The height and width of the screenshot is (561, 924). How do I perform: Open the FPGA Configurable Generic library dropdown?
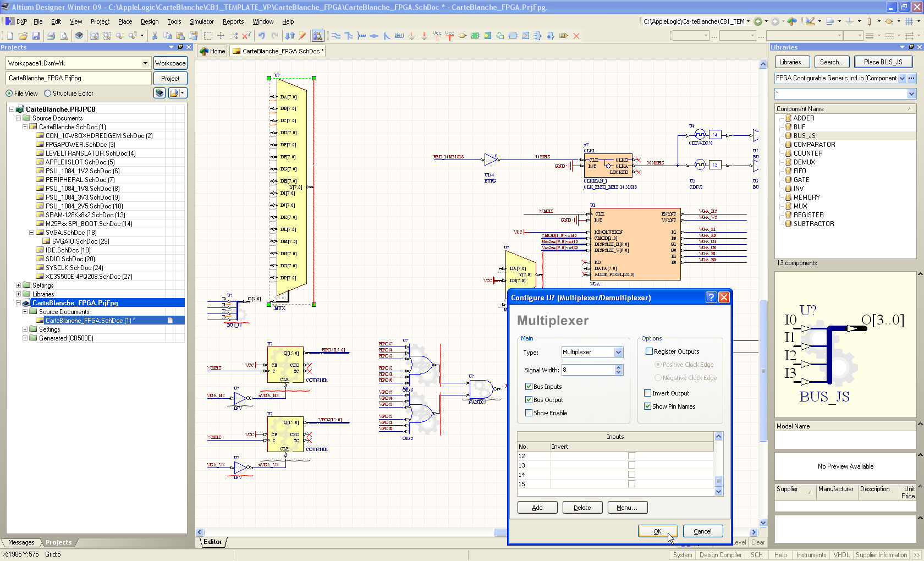(x=902, y=78)
